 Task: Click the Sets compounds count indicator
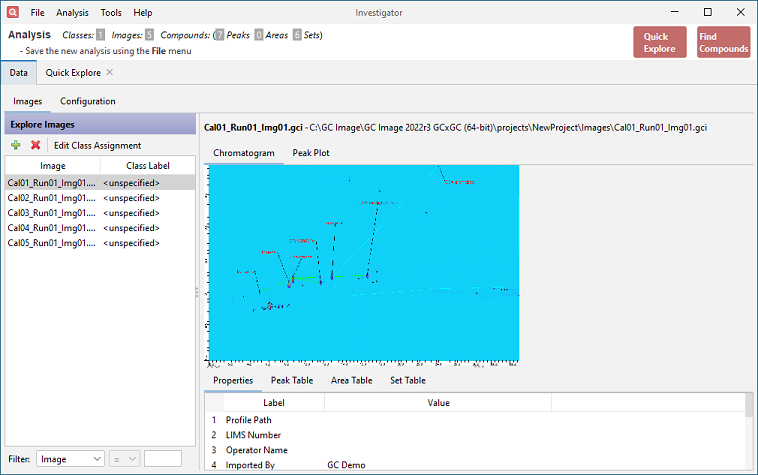297,35
